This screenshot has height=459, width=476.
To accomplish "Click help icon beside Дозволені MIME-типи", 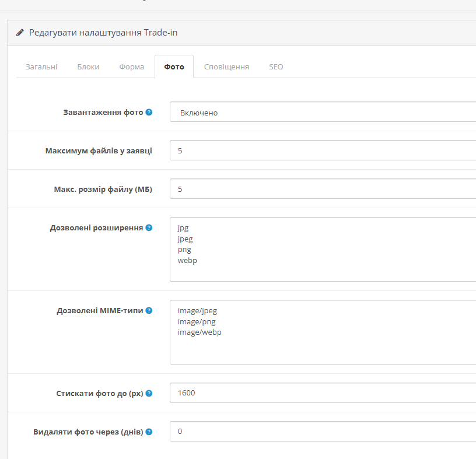I will tap(149, 310).
